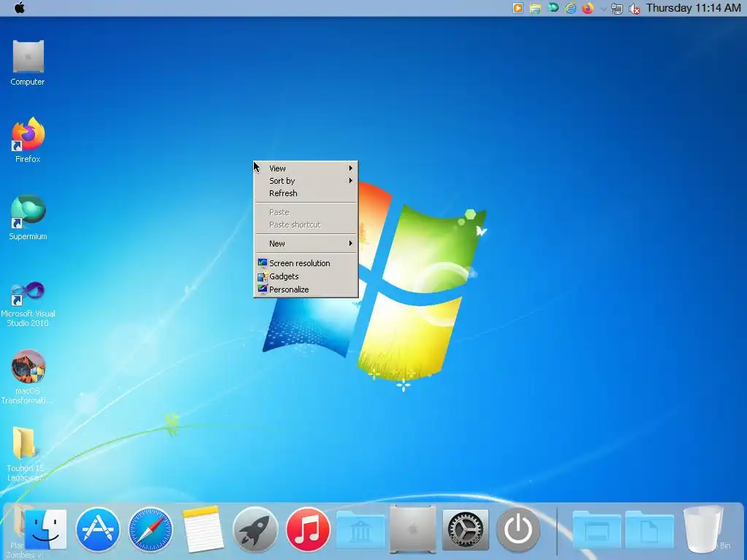The height and width of the screenshot is (560, 747).
Task: Select the Firefox desktop shortcut
Action: point(28,140)
